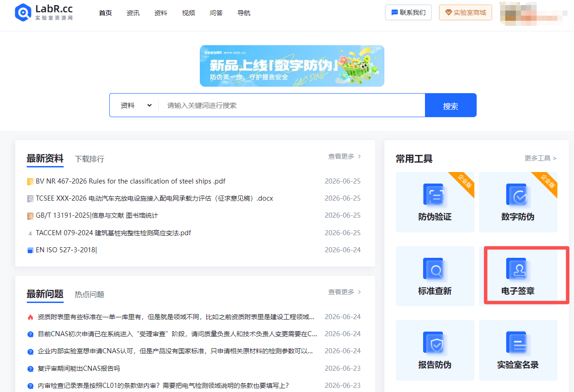The height and width of the screenshot is (392, 574).
Task: Expand 查看更多 chevron in 最新资料 section
Action: point(359,156)
